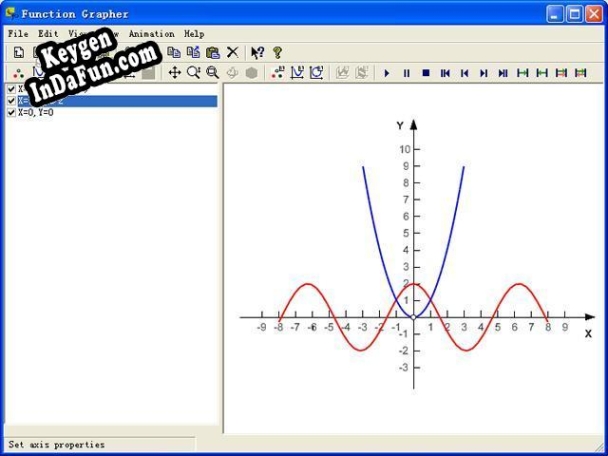Click the Delete X icon
The image size is (608, 456).
coord(232,52)
